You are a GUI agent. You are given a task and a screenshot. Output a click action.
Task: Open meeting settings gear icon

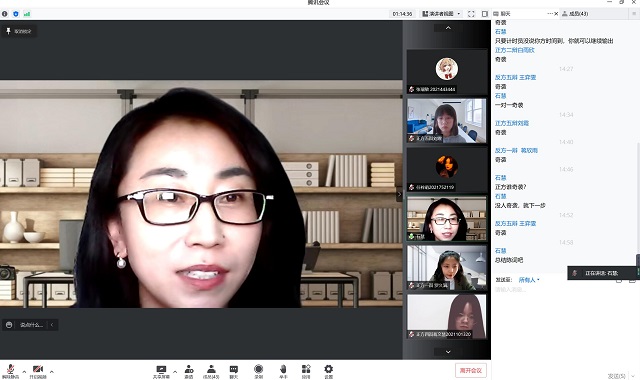click(329, 371)
